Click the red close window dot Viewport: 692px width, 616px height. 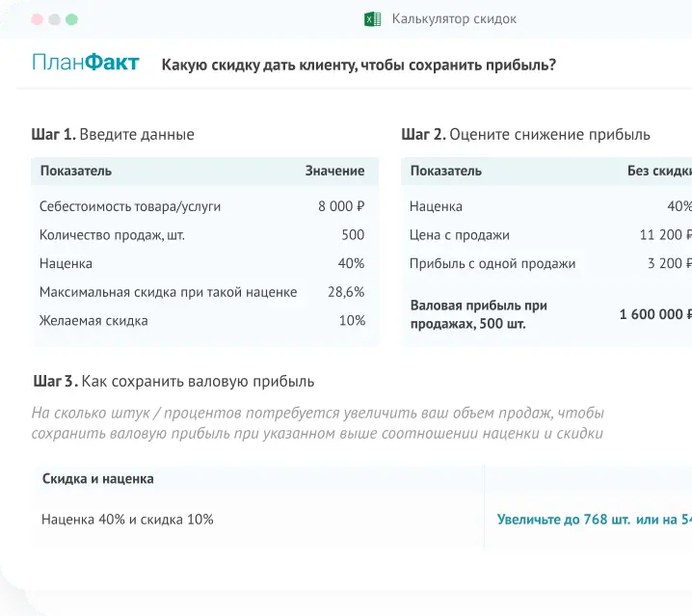[x=37, y=19]
